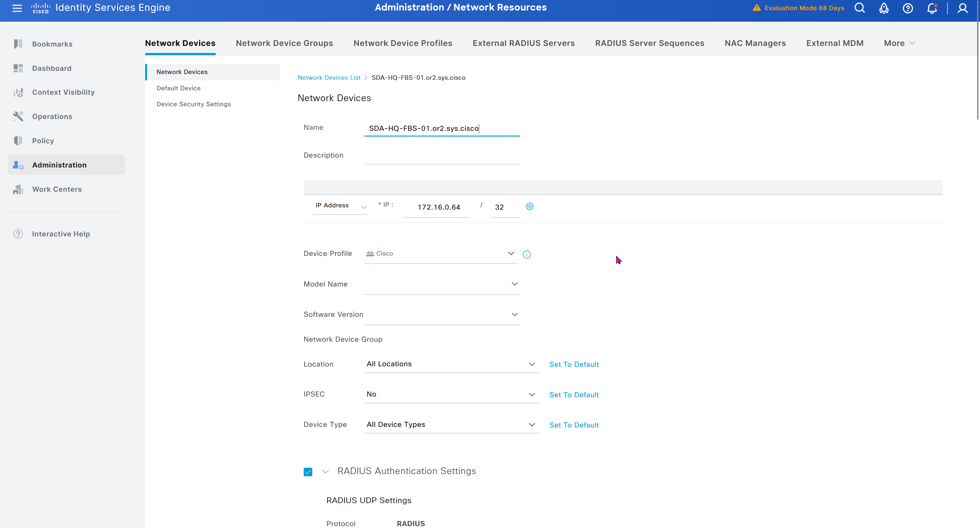The image size is (980, 528).
Task: Collapse RADIUS Authentication Settings section
Action: 325,472
